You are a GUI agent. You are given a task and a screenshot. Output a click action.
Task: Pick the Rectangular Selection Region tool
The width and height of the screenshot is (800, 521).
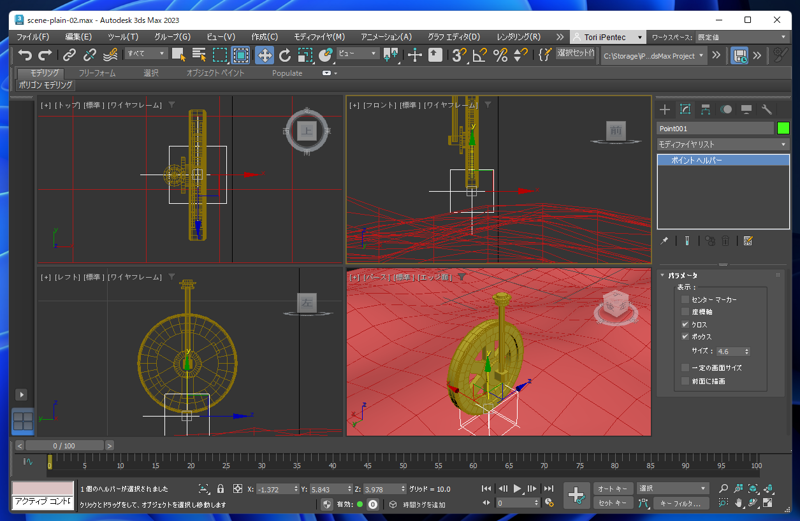pos(219,55)
